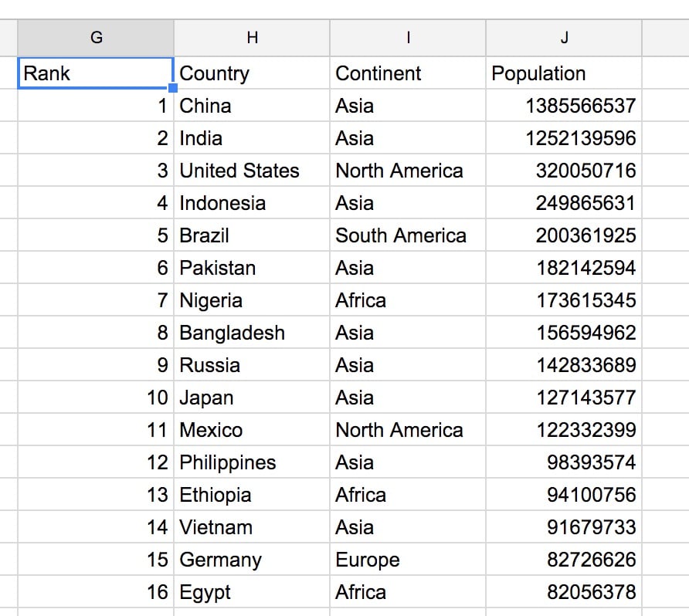
Task: Click rank number 5 cell
Action: click(96, 235)
